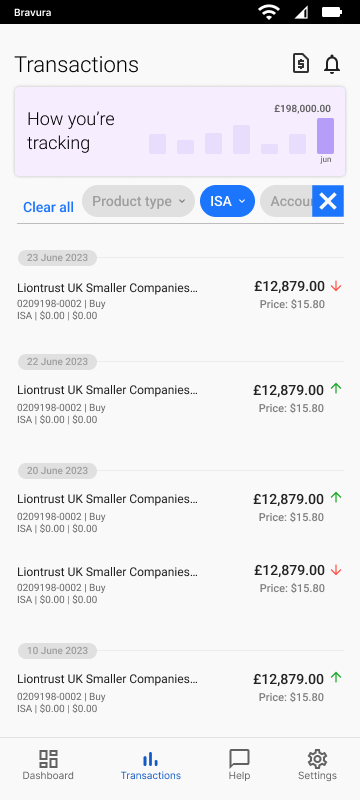The height and width of the screenshot is (800, 360).
Task: Open the How you're tracking card
Action: (180, 132)
